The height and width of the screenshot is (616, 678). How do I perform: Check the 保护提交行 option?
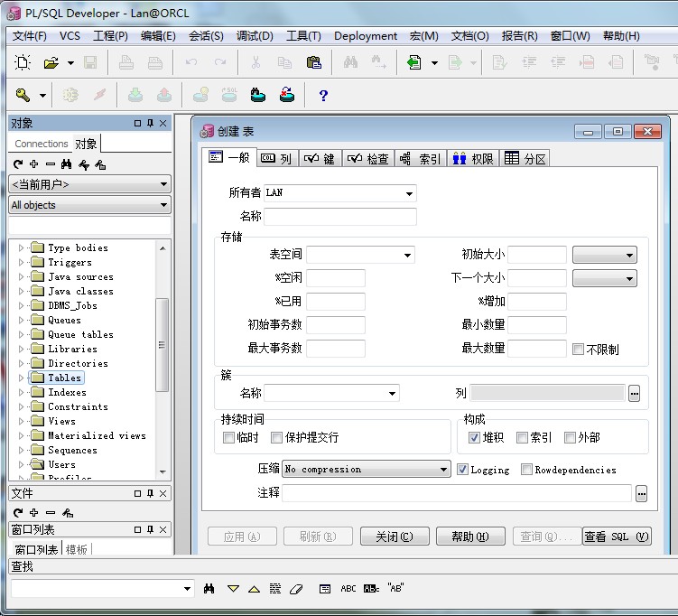click(x=276, y=438)
